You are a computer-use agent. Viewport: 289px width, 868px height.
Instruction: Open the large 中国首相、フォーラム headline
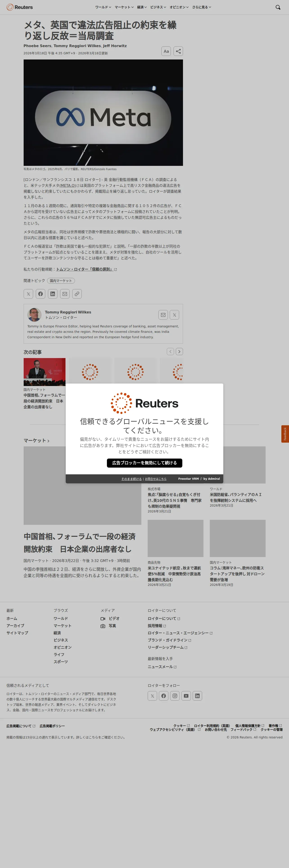coord(80,543)
